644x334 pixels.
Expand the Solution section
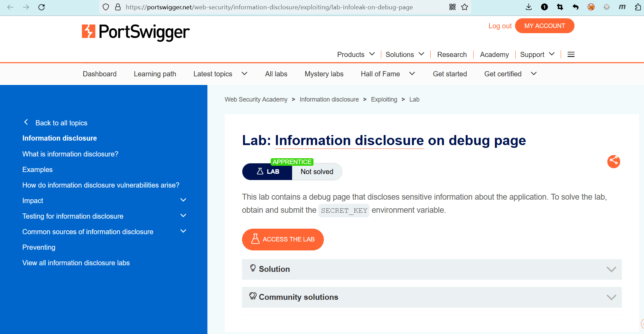pyautogui.click(x=611, y=269)
